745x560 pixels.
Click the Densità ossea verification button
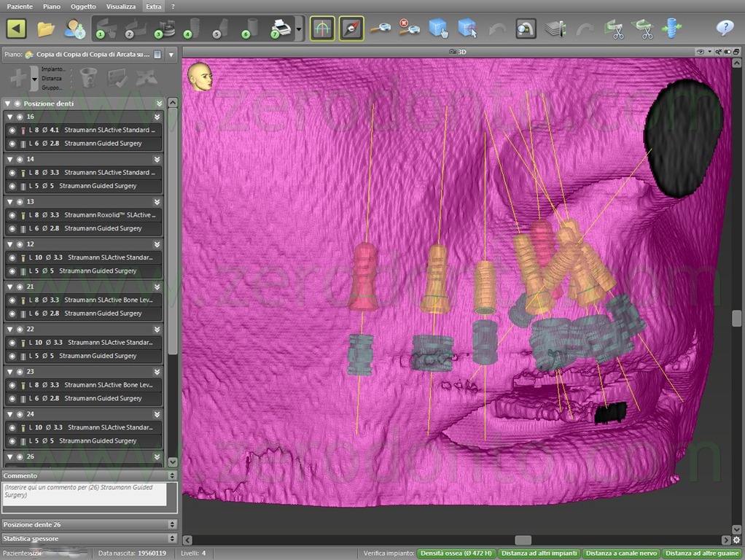456,553
